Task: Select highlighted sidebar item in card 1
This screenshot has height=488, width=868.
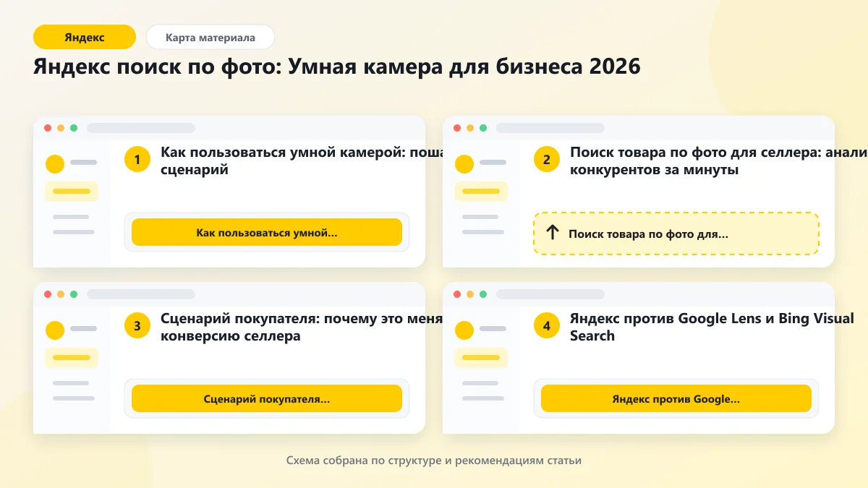Action: click(x=72, y=192)
